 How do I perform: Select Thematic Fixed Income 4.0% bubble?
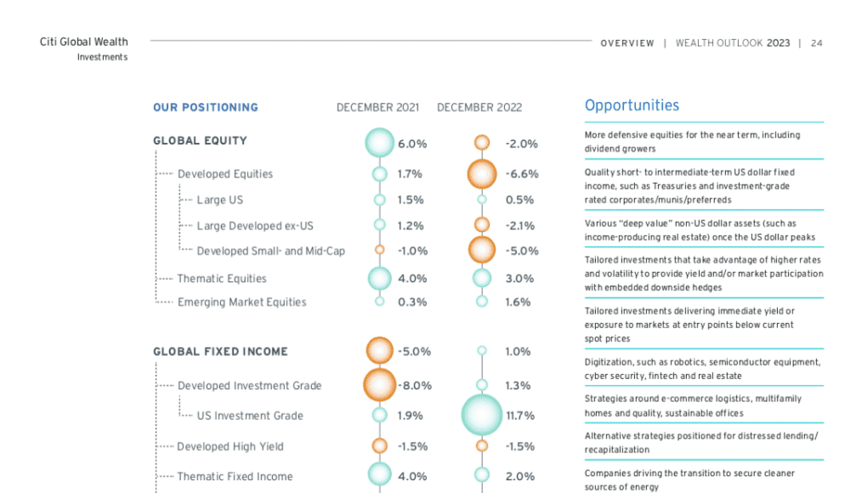click(380, 475)
